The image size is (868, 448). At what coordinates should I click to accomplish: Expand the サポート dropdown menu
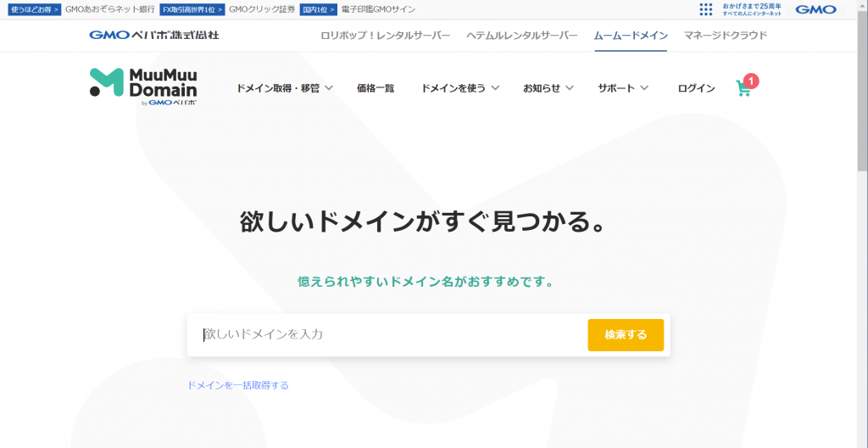[x=622, y=88]
